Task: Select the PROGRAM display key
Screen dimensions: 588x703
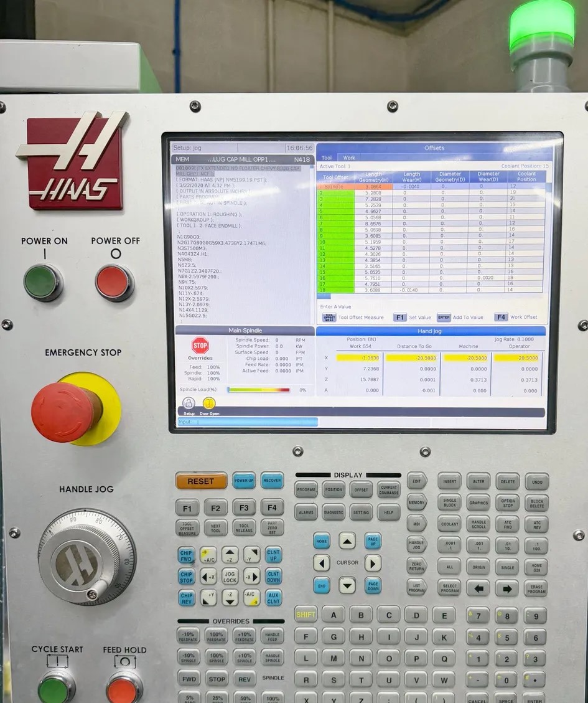Action: [306, 489]
